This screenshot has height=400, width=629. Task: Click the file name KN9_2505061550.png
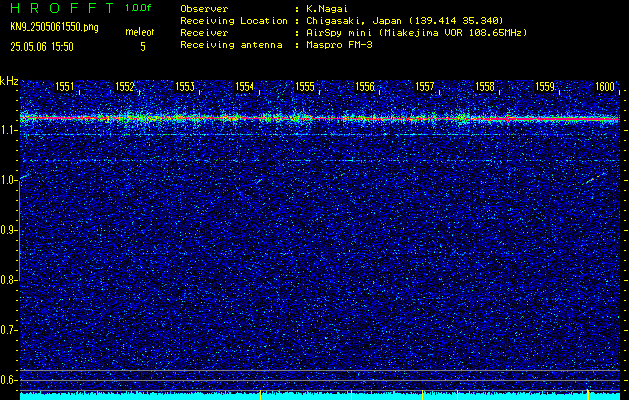tap(54, 28)
